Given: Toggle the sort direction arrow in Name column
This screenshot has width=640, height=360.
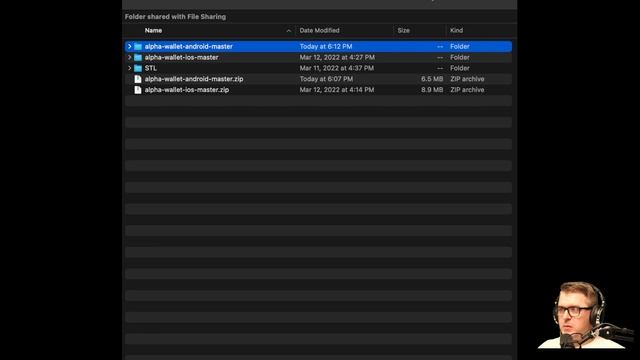Looking at the screenshot, I should 289,31.
